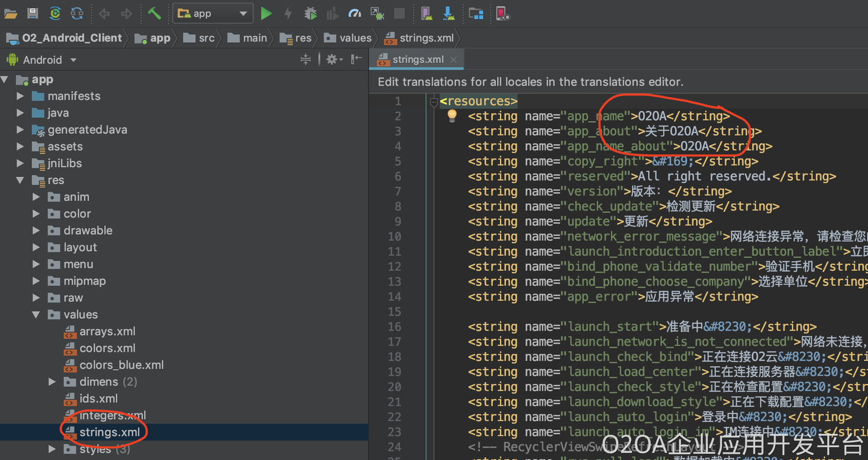This screenshot has height=460, width=868.
Task: Select the strings.xml editor tab
Action: pos(417,60)
